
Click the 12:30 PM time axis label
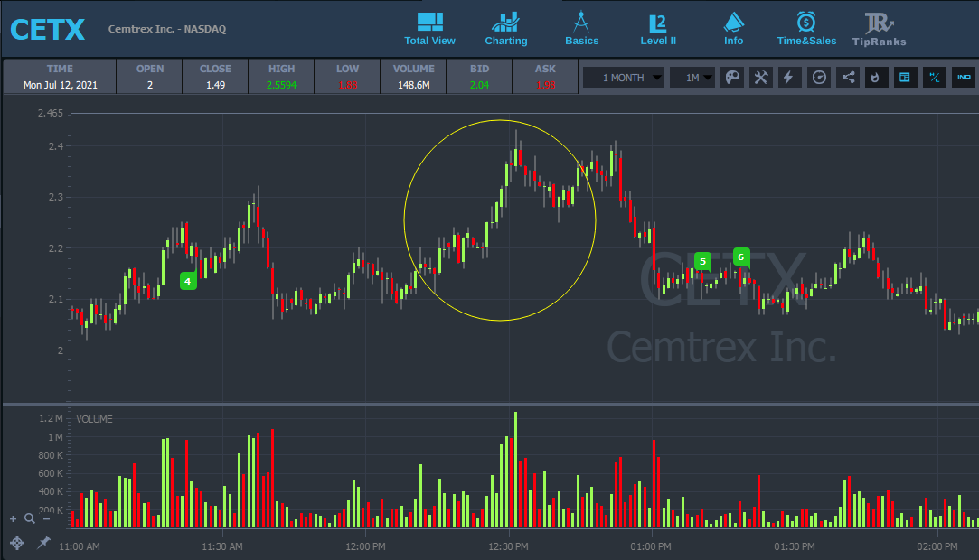coord(508,546)
